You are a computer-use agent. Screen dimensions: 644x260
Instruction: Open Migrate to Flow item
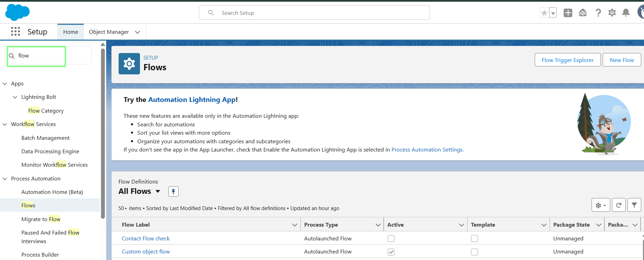pos(41,219)
